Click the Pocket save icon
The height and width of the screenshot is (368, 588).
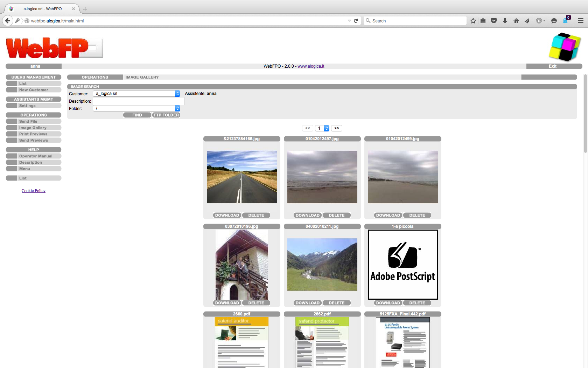point(494,21)
